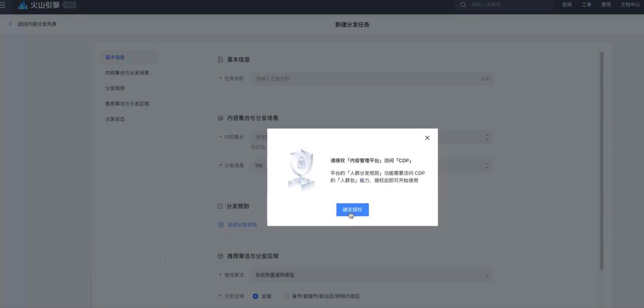Screen dimensions: 644x308
Task: Click the layers icon by 内容集合与分发场景
Action: pos(220,118)
